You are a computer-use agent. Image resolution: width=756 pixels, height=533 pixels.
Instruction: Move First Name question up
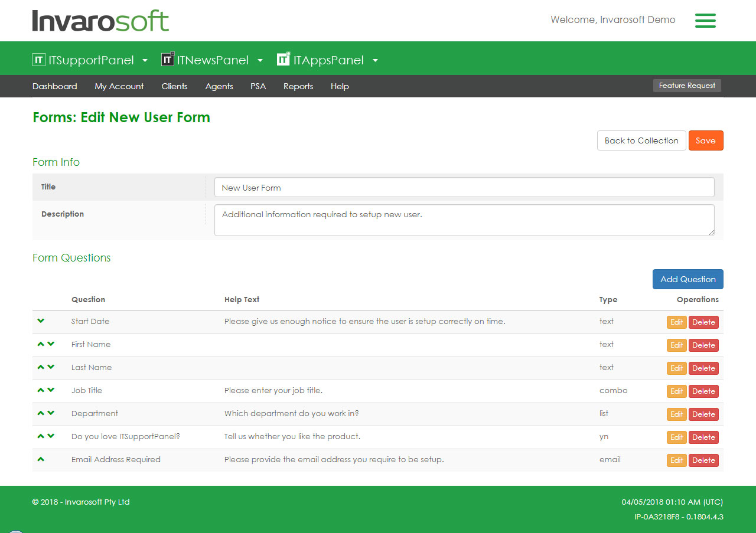coord(41,344)
